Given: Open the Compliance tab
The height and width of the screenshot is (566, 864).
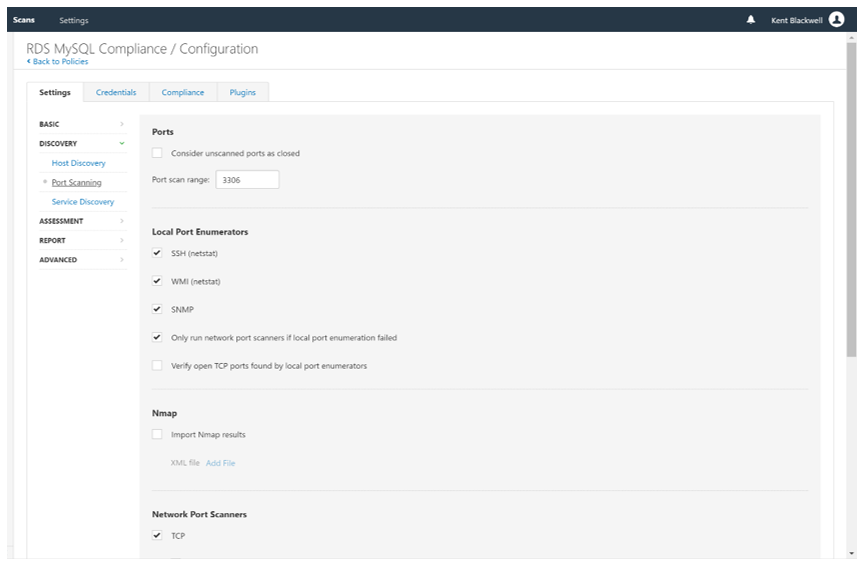Looking at the screenshot, I should [x=183, y=93].
